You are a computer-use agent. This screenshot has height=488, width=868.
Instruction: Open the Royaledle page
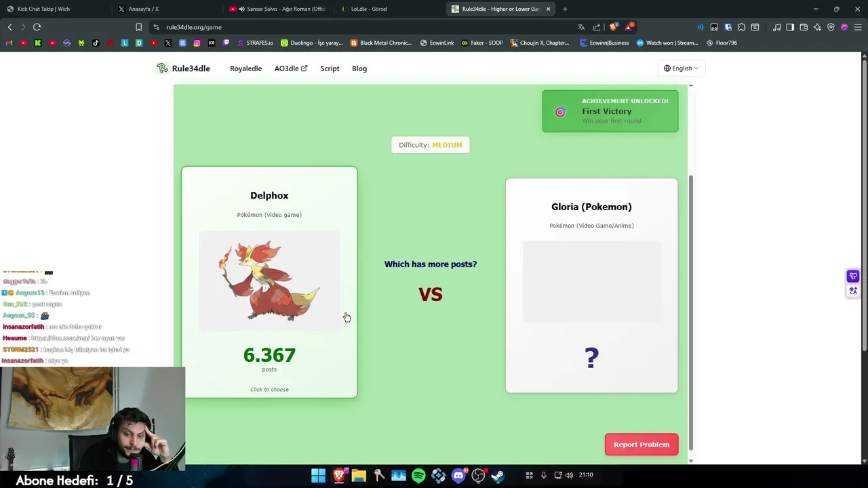[245, 68]
